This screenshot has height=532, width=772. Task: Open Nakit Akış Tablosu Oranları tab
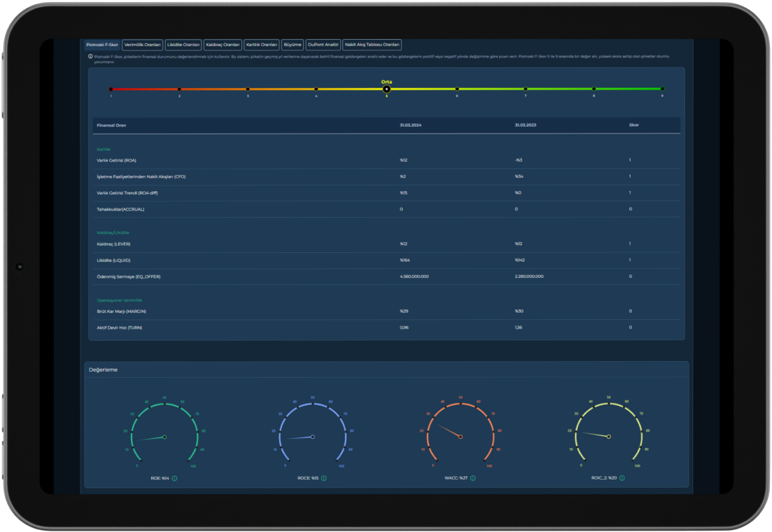coord(372,45)
